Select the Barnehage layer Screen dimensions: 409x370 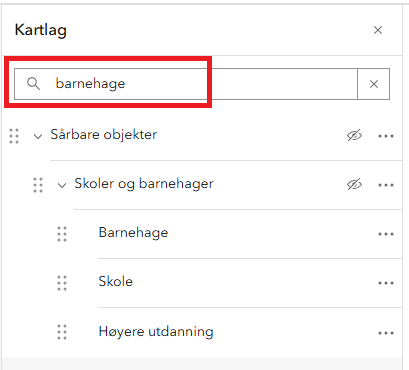point(133,233)
